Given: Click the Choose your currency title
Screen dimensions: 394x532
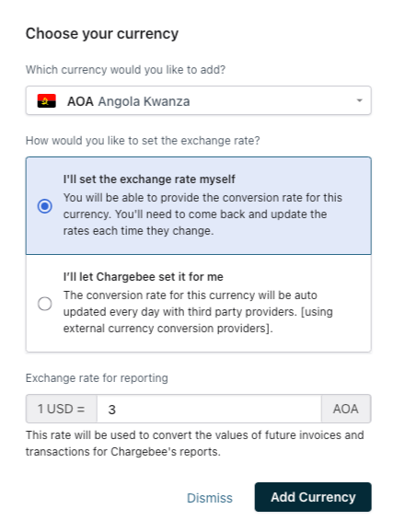Looking at the screenshot, I should pyautogui.click(x=102, y=34).
